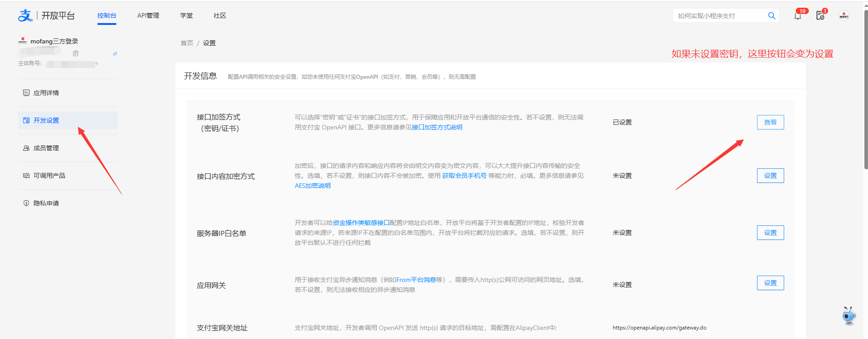Click the mofang app logo icon
This screenshot has height=339, width=868.
(x=23, y=41)
